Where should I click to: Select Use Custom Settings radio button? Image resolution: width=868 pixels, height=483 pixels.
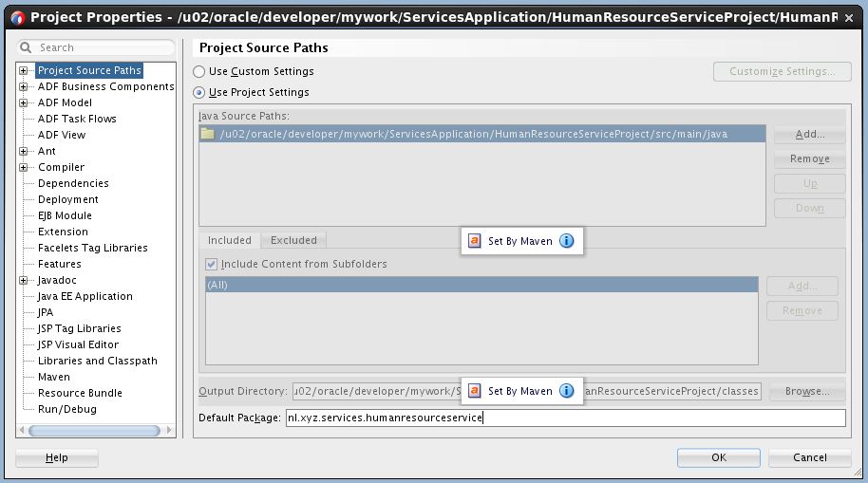(199, 71)
